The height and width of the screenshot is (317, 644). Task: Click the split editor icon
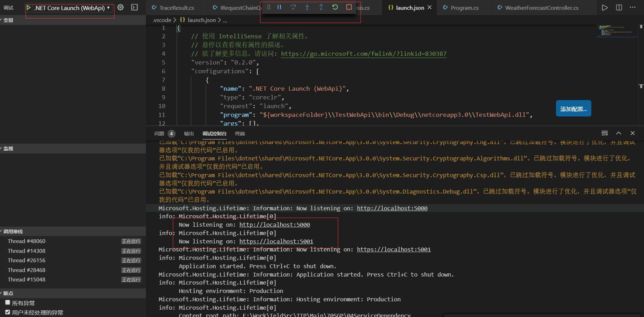(619, 7)
